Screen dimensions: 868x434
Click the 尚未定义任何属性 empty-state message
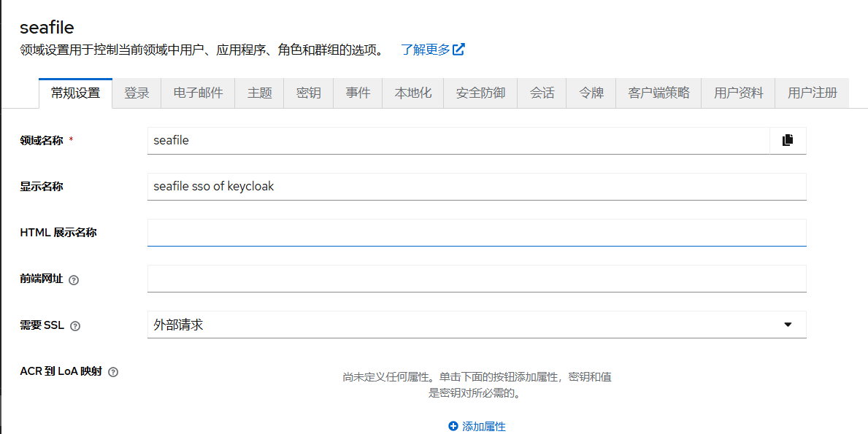click(x=477, y=385)
